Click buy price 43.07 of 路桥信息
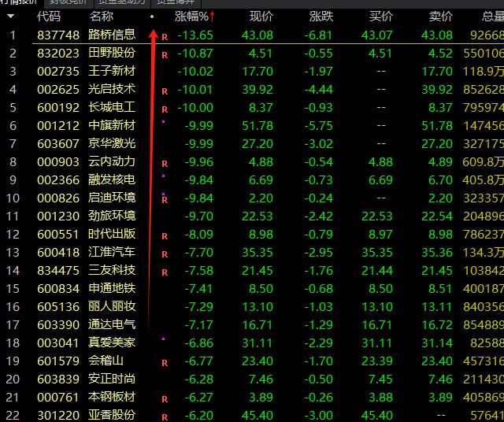 pos(377,35)
